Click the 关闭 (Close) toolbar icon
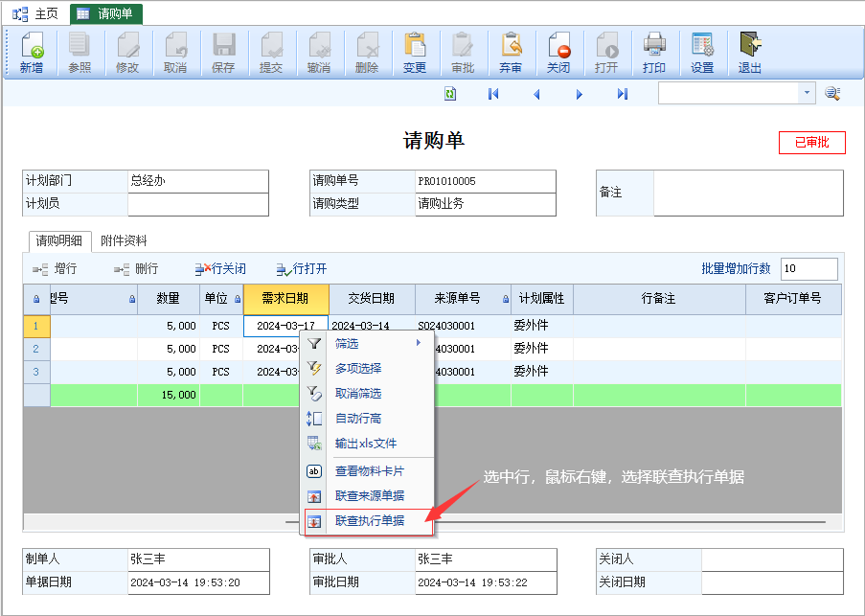 point(558,53)
